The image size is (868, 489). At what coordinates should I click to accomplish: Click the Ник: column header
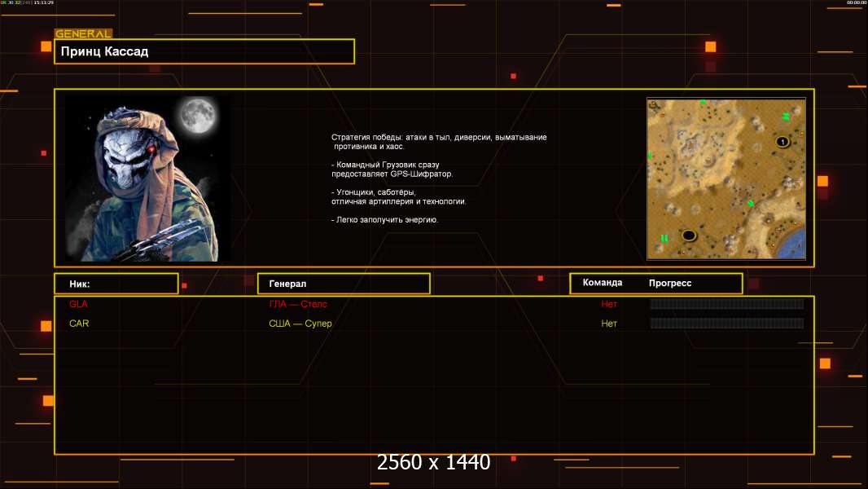pyautogui.click(x=116, y=284)
